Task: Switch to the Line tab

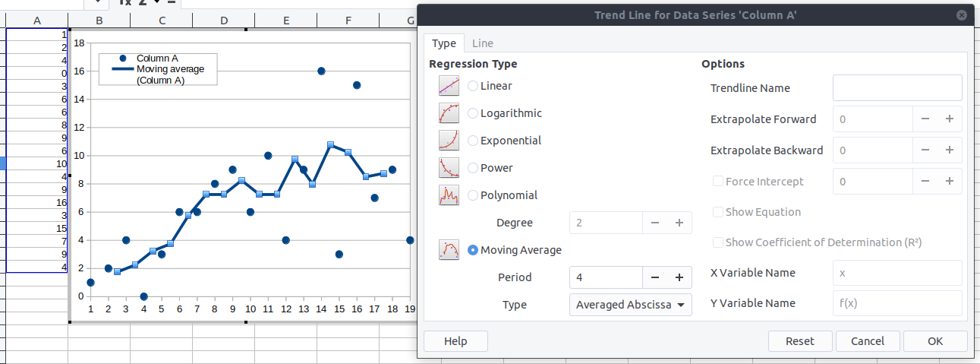Action: click(483, 43)
